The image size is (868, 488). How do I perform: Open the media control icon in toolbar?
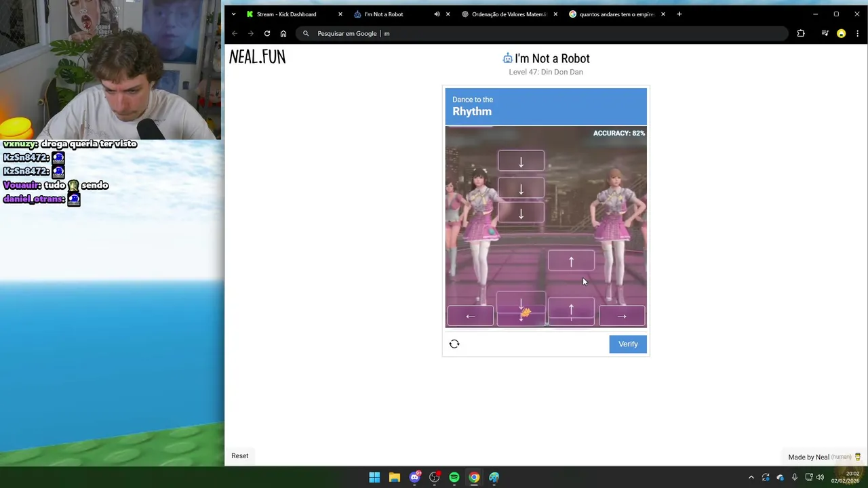point(825,33)
